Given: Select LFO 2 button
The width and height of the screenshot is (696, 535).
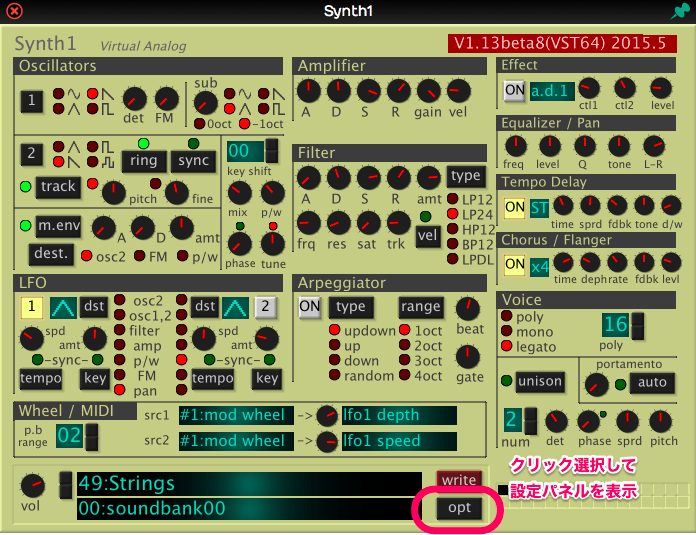Looking at the screenshot, I should pos(265,307).
